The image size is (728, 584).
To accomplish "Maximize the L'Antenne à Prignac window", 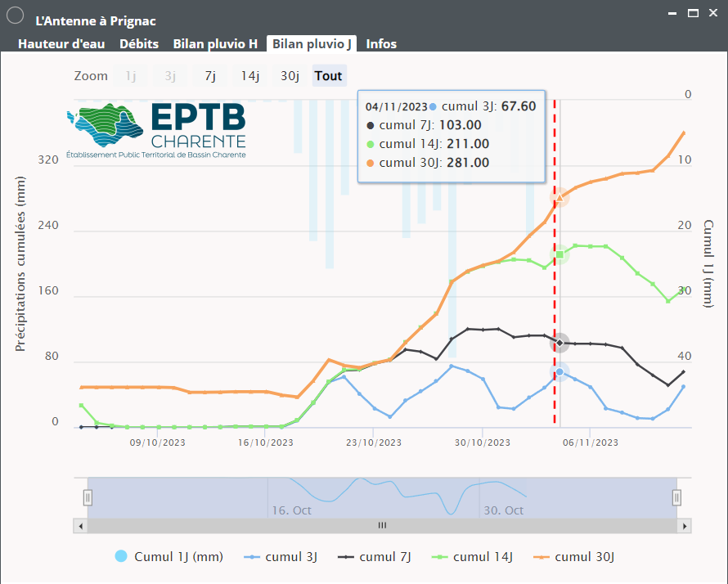I will point(693,13).
